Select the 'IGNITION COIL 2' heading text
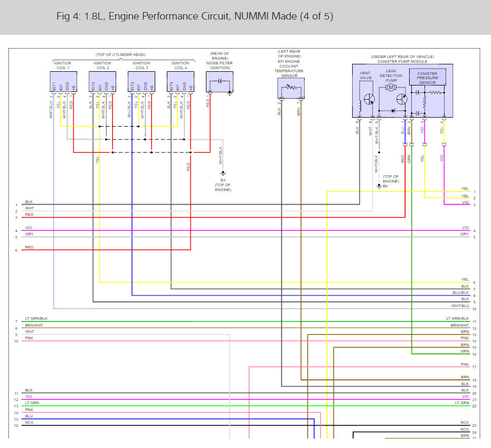Image resolution: width=491 pixels, height=448 pixels. click(x=102, y=65)
